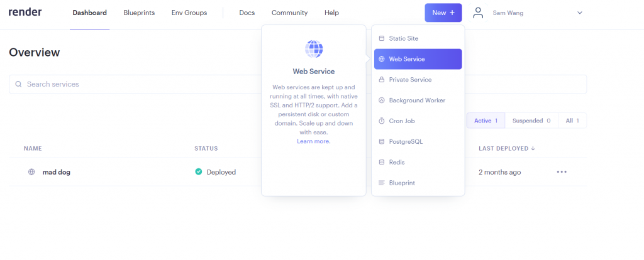The image size is (644, 260).
Task: Open the Docs link in navbar
Action: (247, 13)
